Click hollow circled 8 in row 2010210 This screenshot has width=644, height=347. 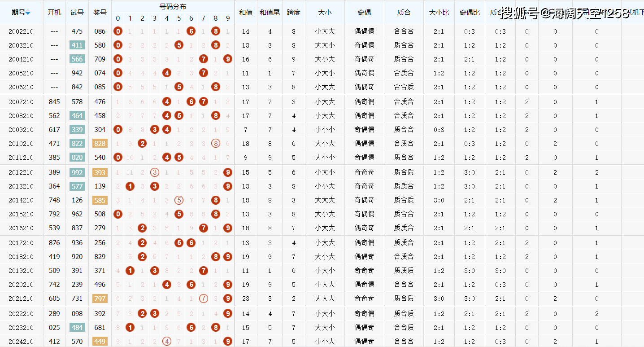(x=216, y=144)
